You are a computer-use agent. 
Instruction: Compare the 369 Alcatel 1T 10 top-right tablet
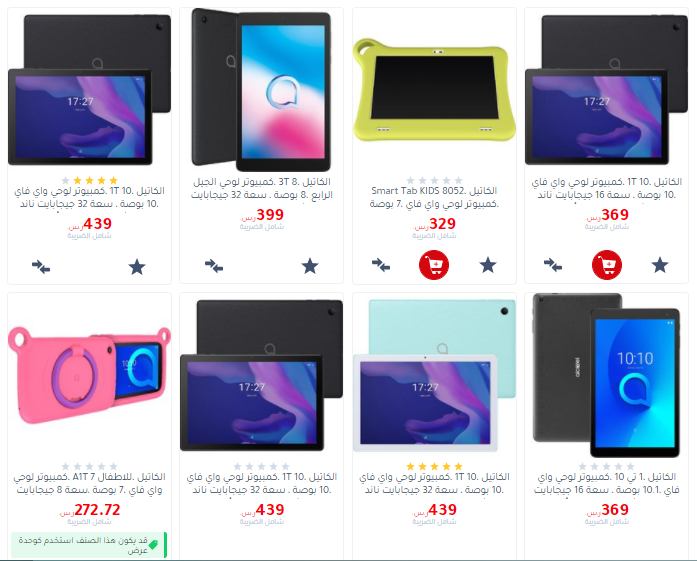553,265
